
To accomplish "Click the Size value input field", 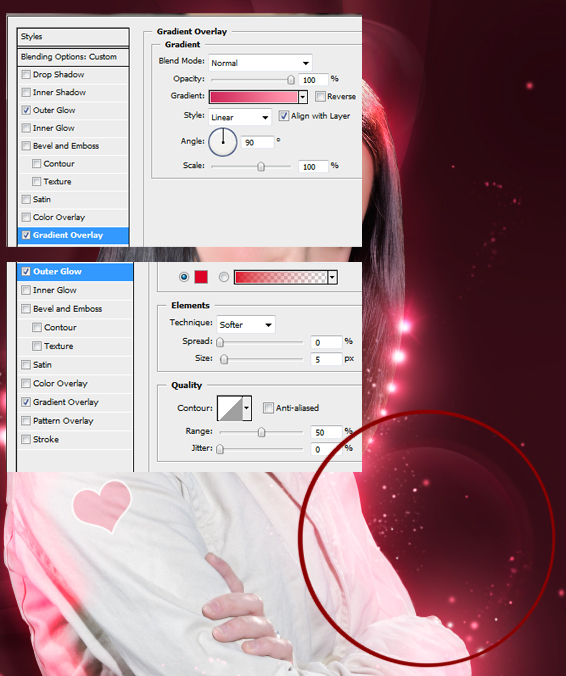I will [326, 359].
